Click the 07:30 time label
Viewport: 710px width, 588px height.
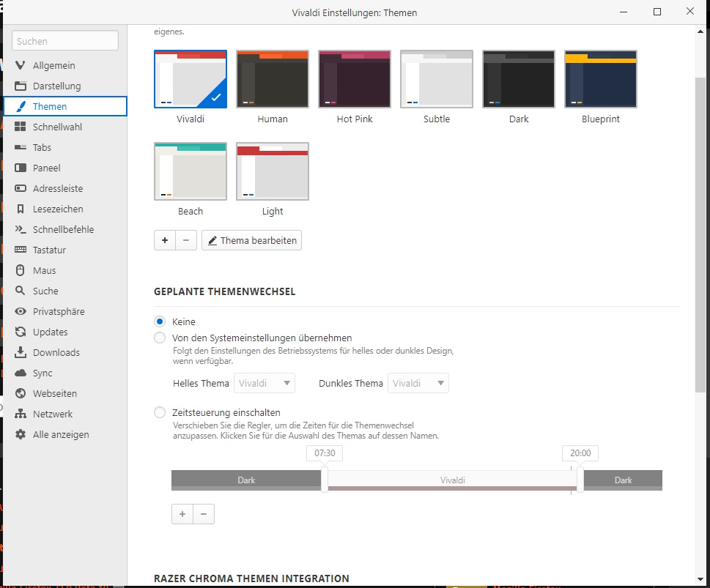[x=325, y=453]
